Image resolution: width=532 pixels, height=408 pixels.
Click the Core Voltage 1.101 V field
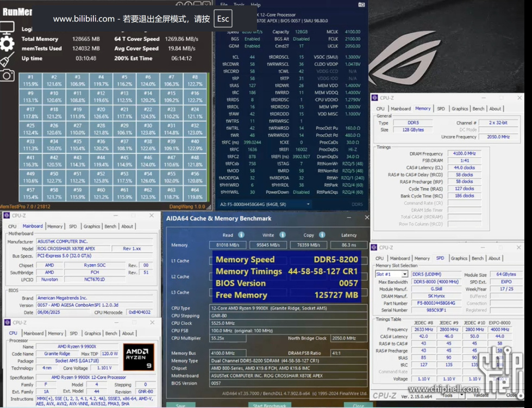[104, 368]
